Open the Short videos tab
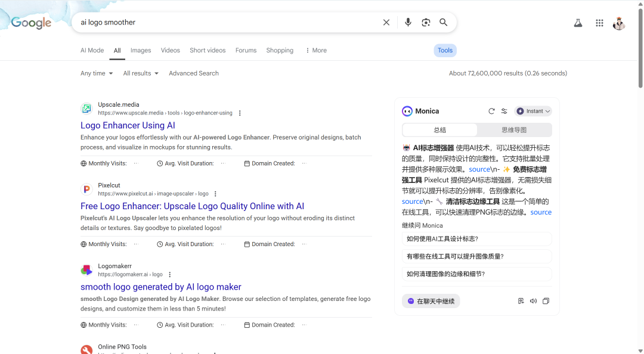Screen dimensions: 644x354 coord(208,50)
